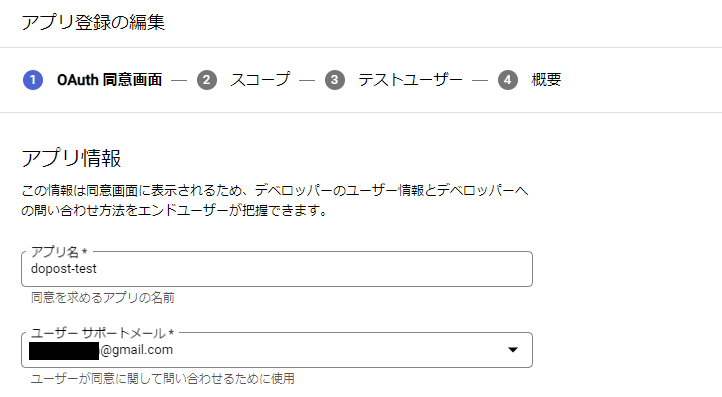Click the step 3 circle icon
This screenshot has height=397, width=722.
335,80
